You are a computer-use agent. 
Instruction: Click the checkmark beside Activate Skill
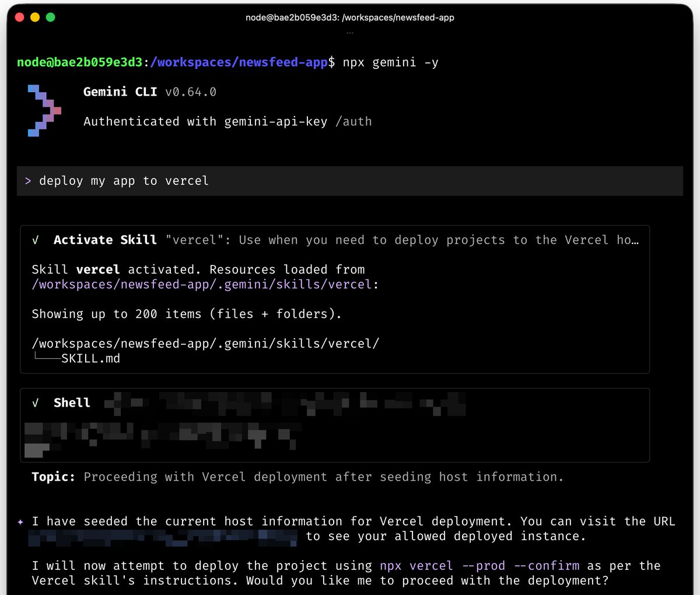pyautogui.click(x=36, y=240)
